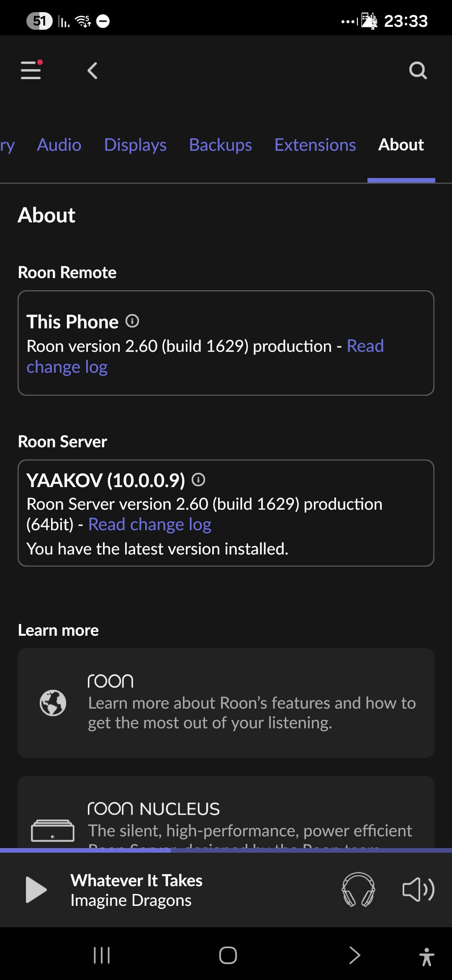This screenshot has height=980, width=452.
Task: Show info for This Phone
Action: tap(132, 321)
